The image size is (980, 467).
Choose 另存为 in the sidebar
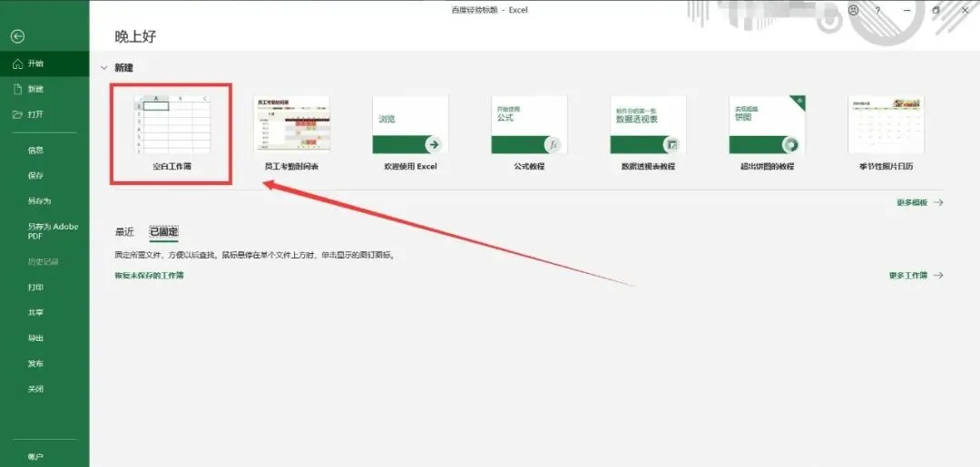44,201
